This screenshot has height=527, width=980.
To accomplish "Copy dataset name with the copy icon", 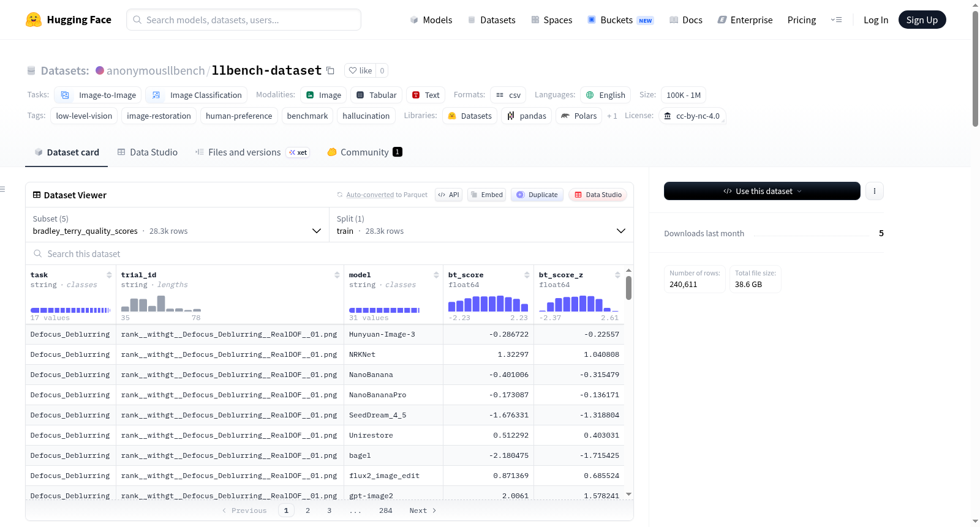I will tap(330, 70).
